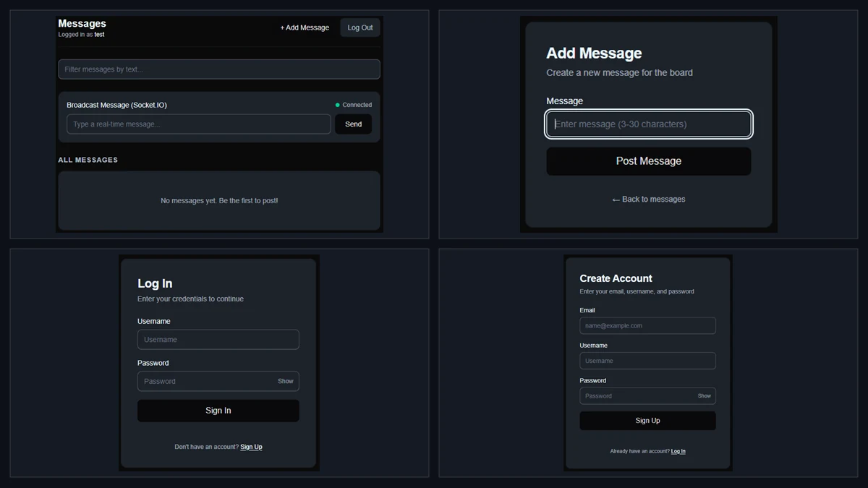Click the ALL MESSAGES section header

[88, 160]
